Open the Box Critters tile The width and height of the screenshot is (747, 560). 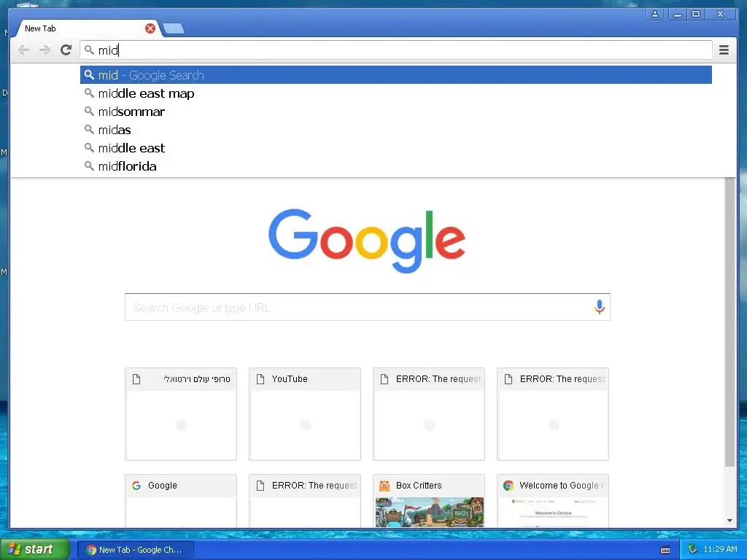pos(429,500)
